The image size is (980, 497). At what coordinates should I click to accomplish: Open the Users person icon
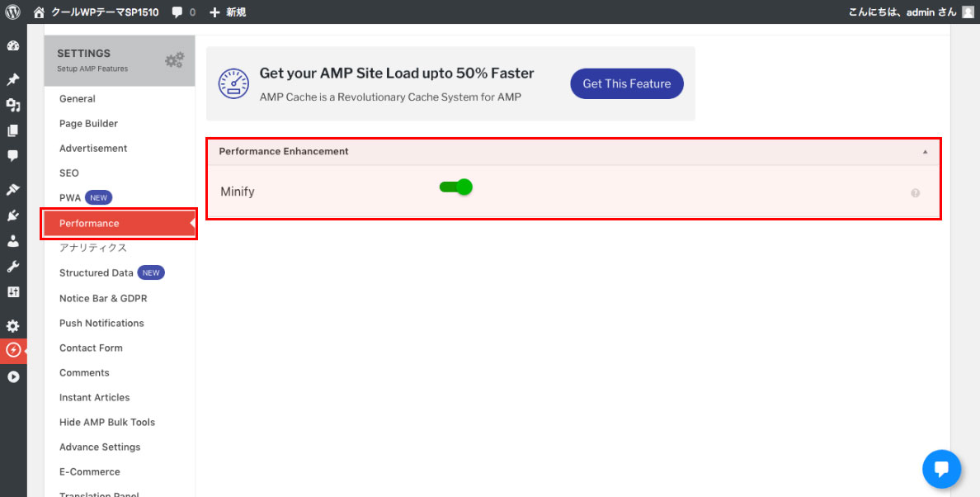(13, 241)
